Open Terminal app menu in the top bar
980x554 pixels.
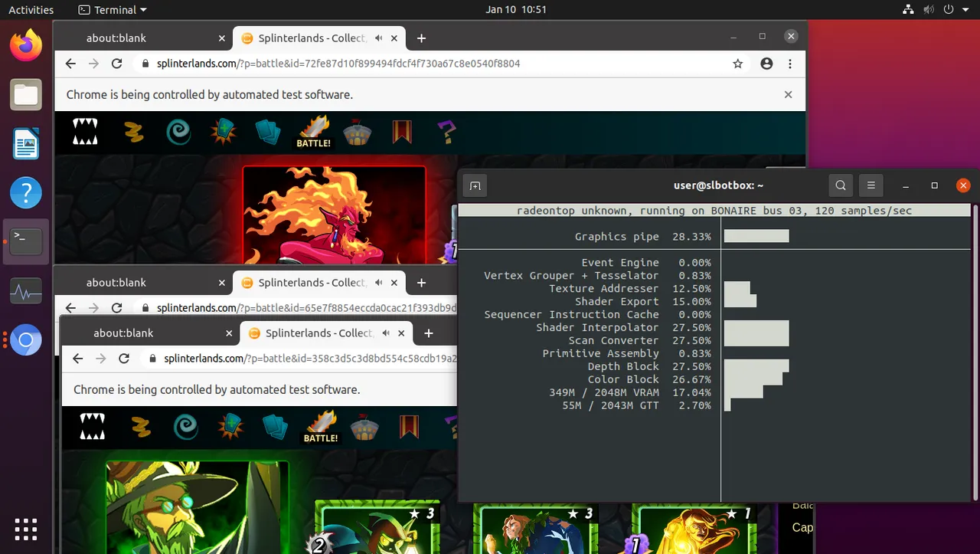[x=113, y=10]
